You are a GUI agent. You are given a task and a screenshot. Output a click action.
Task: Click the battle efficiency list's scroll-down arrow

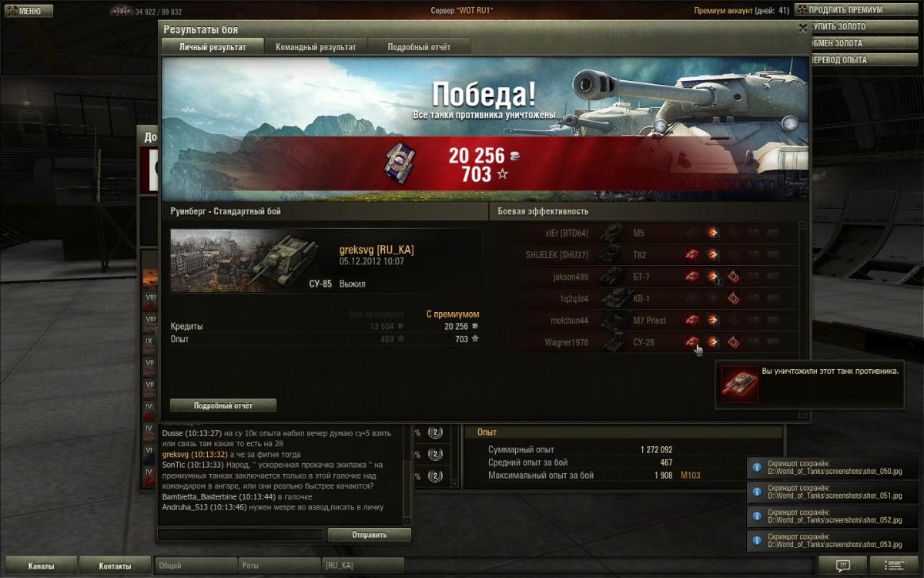click(804, 415)
